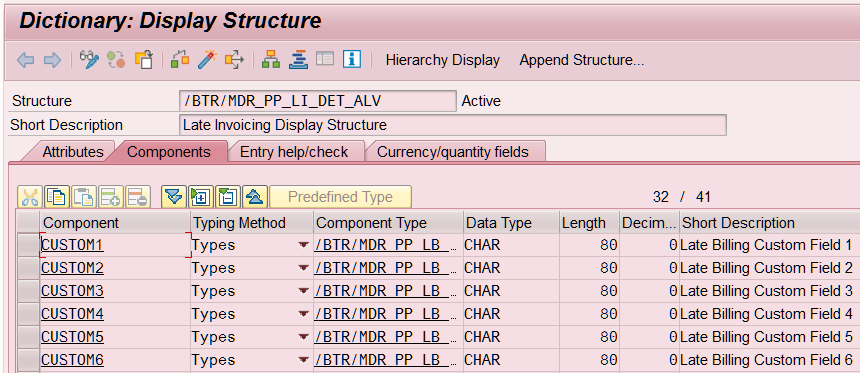Open the CUSTOM5 component link
The width and height of the screenshot is (860, 373).
coord(72,337)
